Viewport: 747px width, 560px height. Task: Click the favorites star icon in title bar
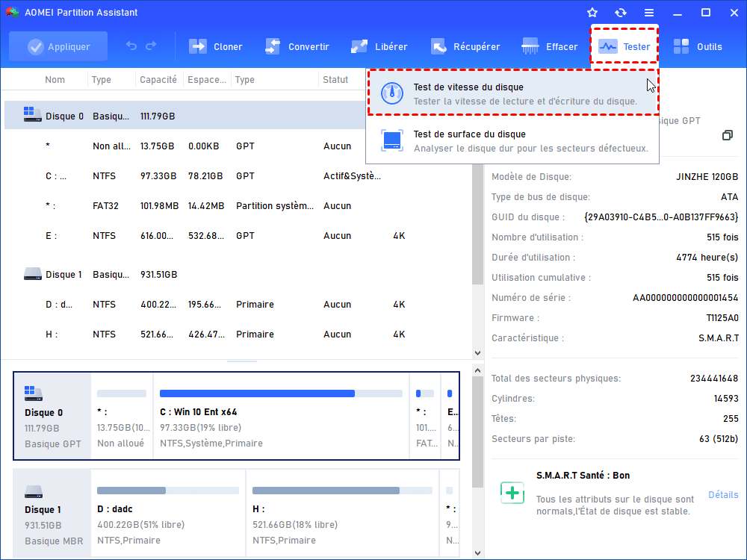pyautogui.click(x=592, y=13)
